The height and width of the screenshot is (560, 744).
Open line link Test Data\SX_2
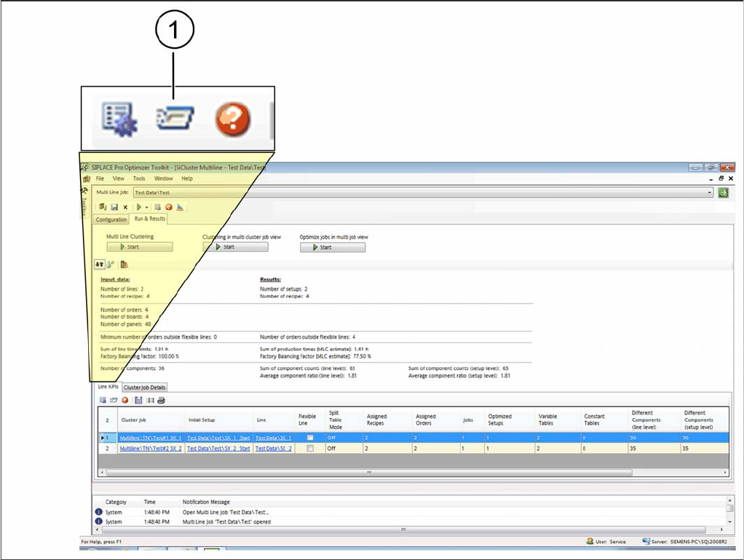[273, 448]
